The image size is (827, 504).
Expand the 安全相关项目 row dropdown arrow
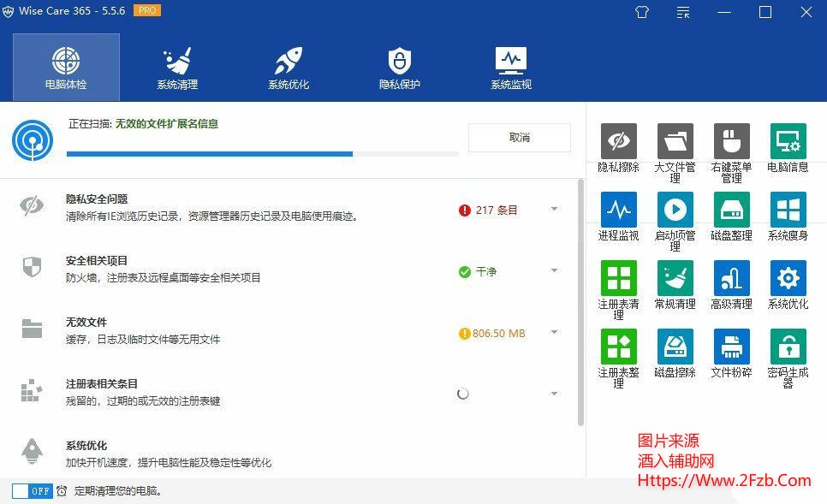[554, 271]
